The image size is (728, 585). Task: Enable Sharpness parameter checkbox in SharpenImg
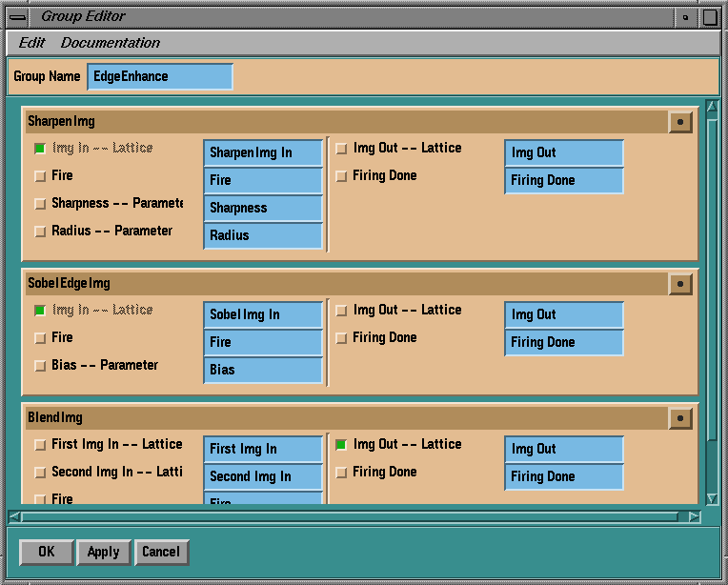[40, 204]
